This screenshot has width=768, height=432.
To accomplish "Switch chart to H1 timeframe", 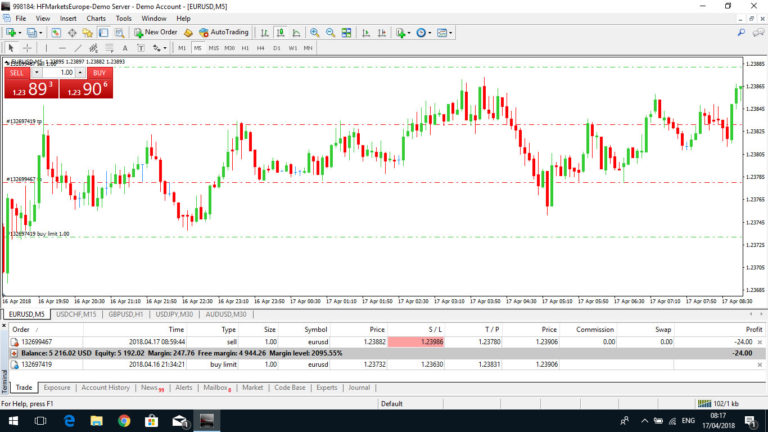I will point(245,48).
